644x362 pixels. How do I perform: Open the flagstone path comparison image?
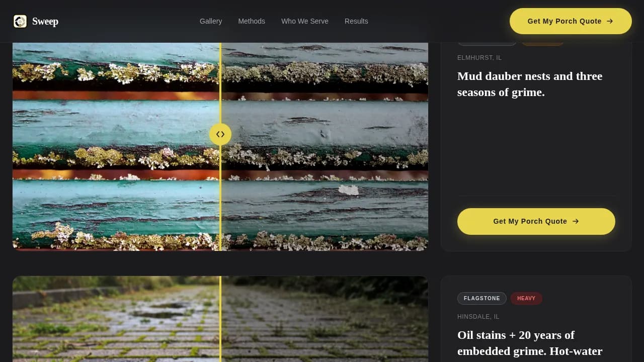coord(220,319)
